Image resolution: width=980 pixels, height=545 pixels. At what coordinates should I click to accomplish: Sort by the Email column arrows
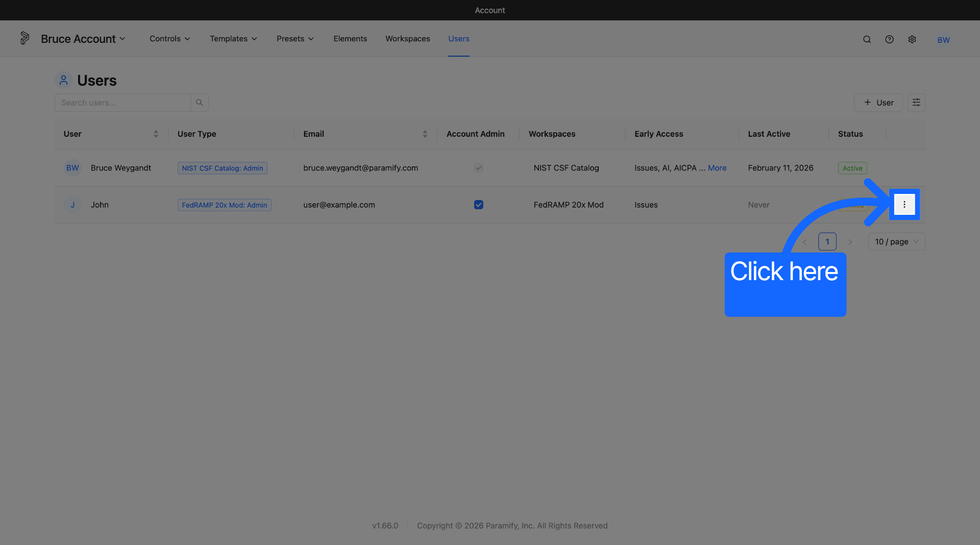[x=425, y=134]
